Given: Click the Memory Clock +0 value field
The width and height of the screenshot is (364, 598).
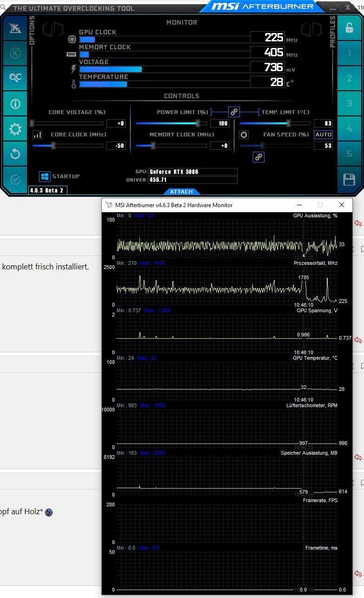Looking at the screenshot, I should tap(219, 146).
